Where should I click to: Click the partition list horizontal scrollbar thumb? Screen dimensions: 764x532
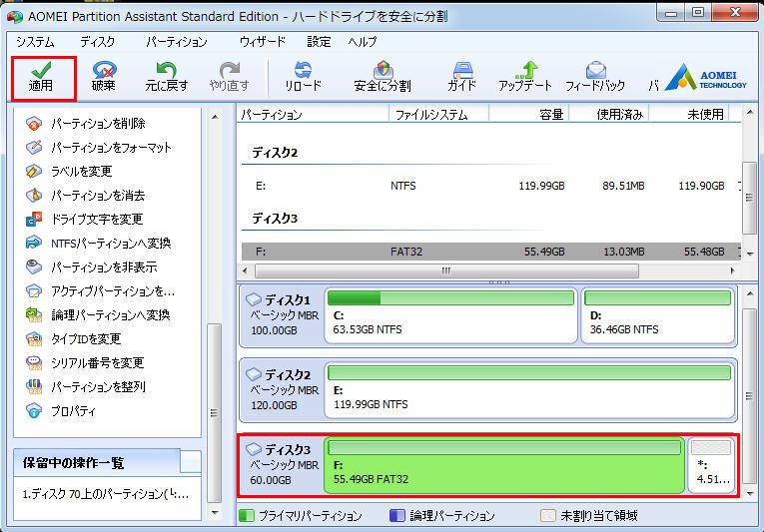[x=446, y=270]
